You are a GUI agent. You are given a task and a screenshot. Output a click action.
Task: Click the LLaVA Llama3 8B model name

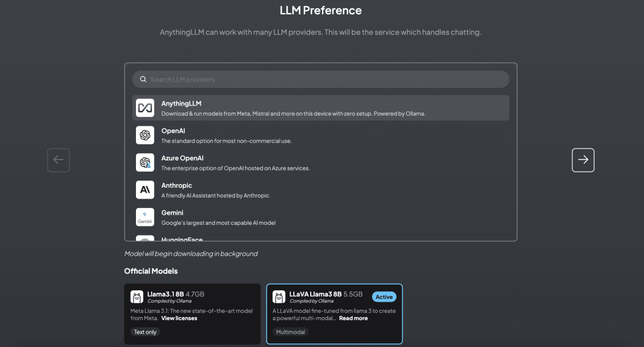click(315, 294)
